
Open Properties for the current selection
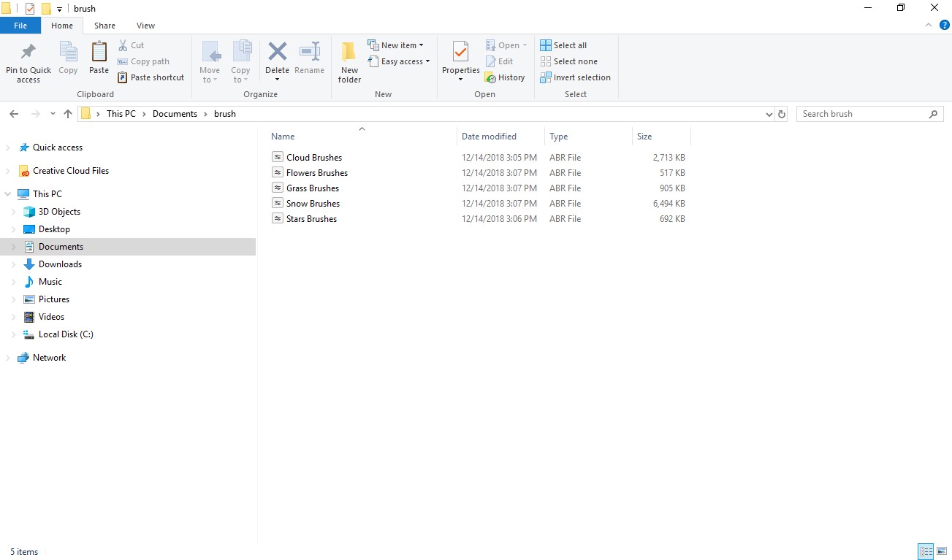tap(460, 61)
